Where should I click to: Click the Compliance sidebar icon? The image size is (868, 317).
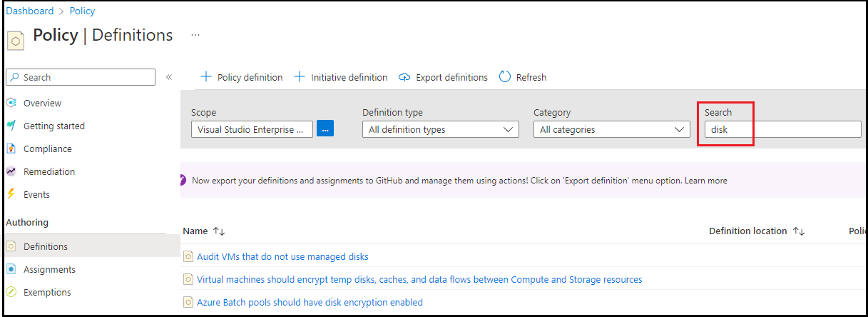(11, 149)
